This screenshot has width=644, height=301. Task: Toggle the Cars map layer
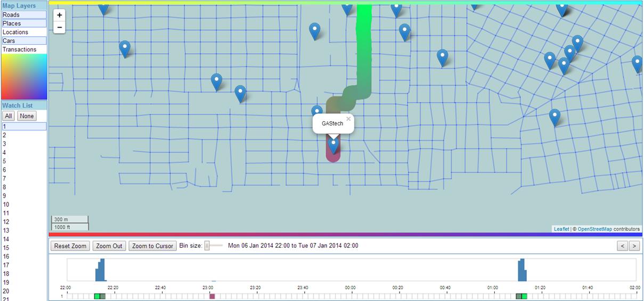click(x=24, y=40)
